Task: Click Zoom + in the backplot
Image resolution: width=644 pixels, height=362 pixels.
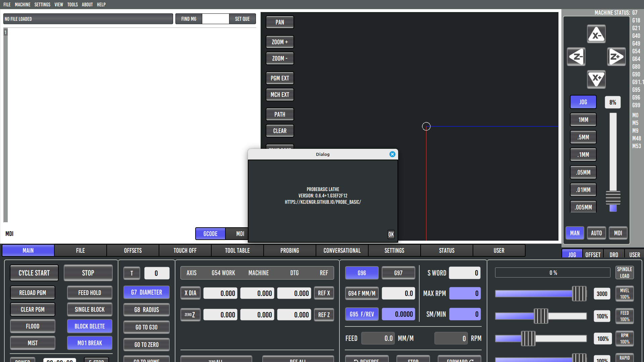Action: [280, 42]
